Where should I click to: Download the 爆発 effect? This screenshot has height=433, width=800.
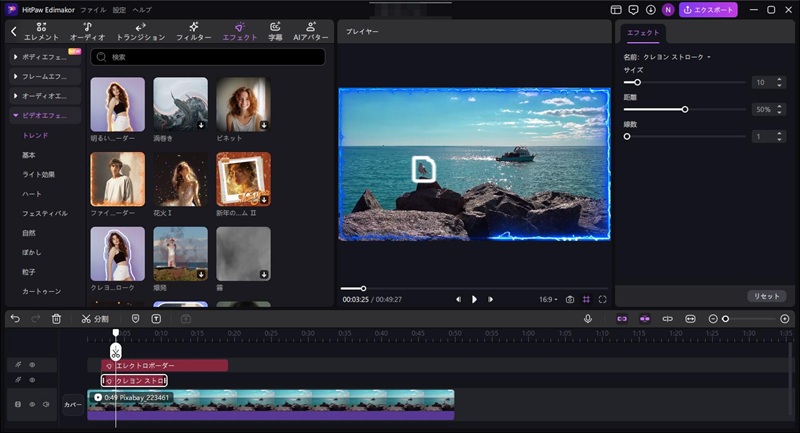[x=201, y=274]
